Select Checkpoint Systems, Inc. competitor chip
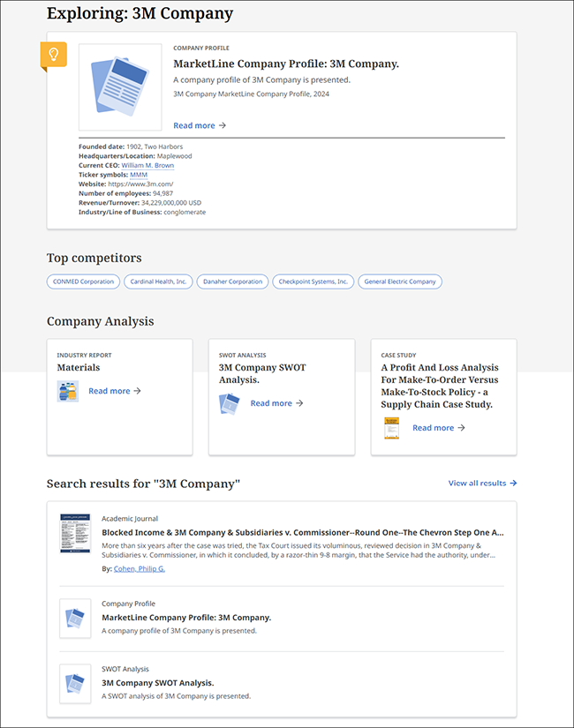Screen dimensions: 574x728 click(313, 281)
